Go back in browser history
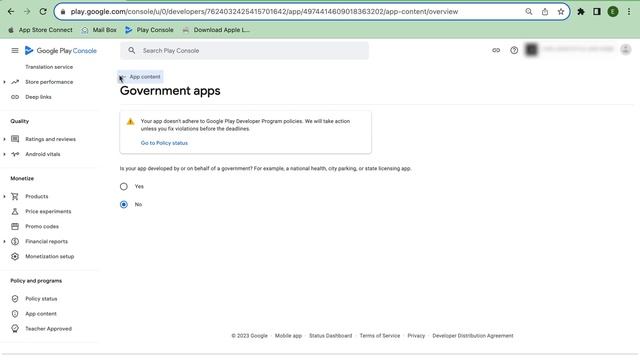 pyautogui.click(x=11, y=12)
